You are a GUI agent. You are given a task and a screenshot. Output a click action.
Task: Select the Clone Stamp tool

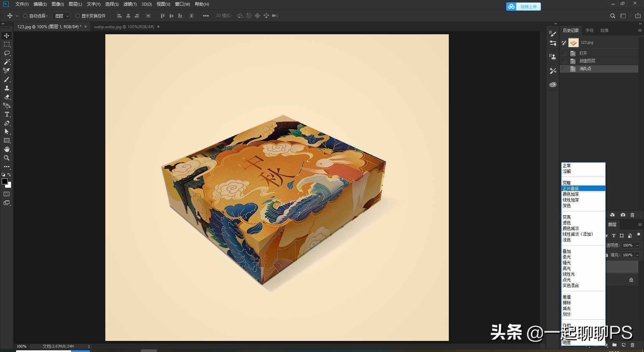pos(7,88)
